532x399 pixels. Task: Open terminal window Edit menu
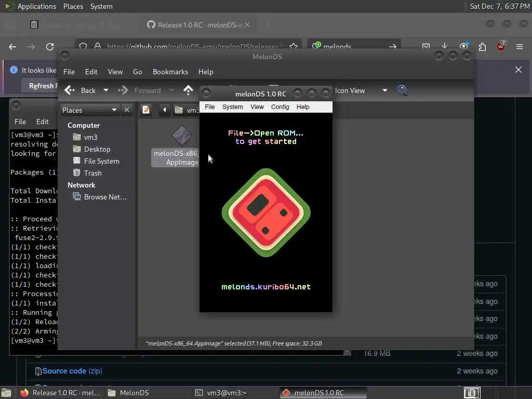tap(43, 122)
